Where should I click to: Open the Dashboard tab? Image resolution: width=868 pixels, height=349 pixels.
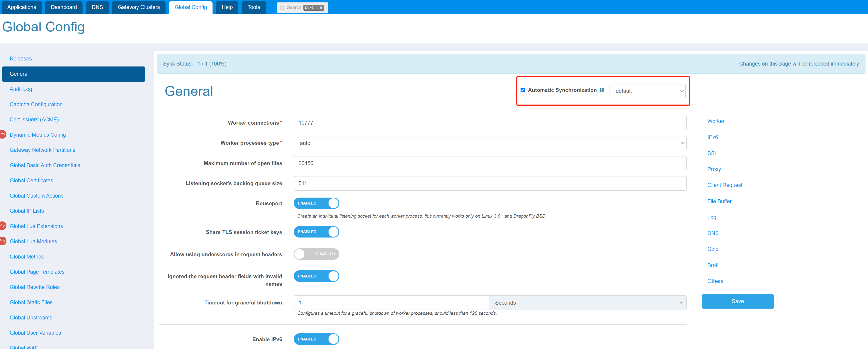tap(64, 7)
